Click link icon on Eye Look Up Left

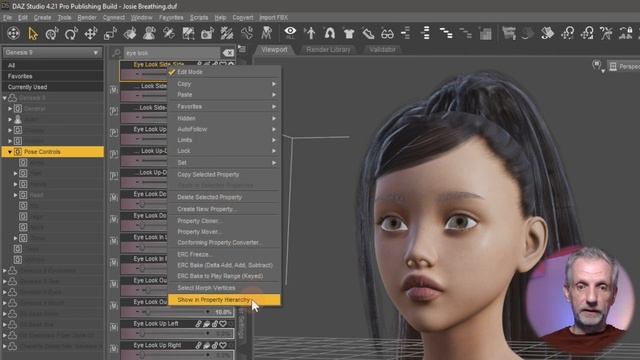198,324
